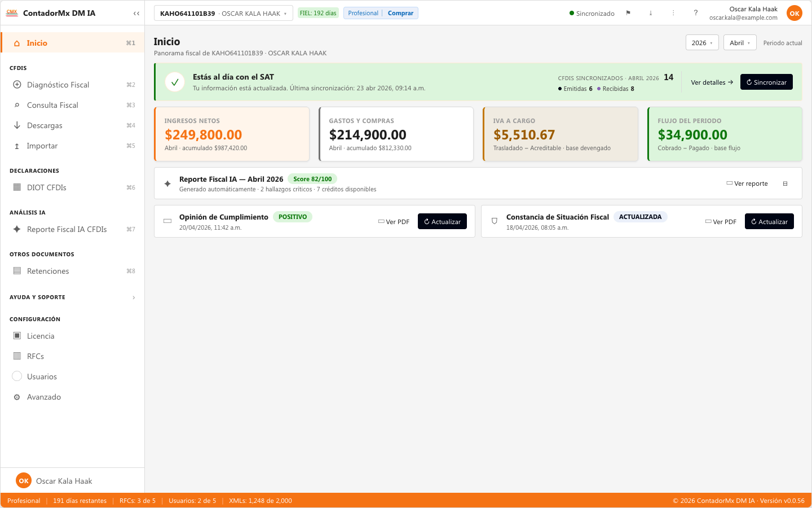Screen dimensions: 812x508
Task: Click the Importar upload icon
Action: pos(17,146)
